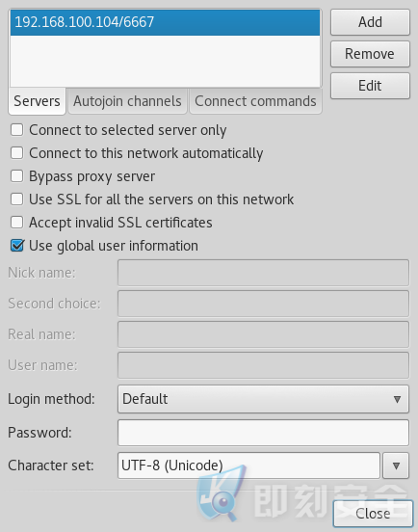Click the Add server button
Image resolution: width=418 pixels, height=532 pixels.
click(370, 22)
